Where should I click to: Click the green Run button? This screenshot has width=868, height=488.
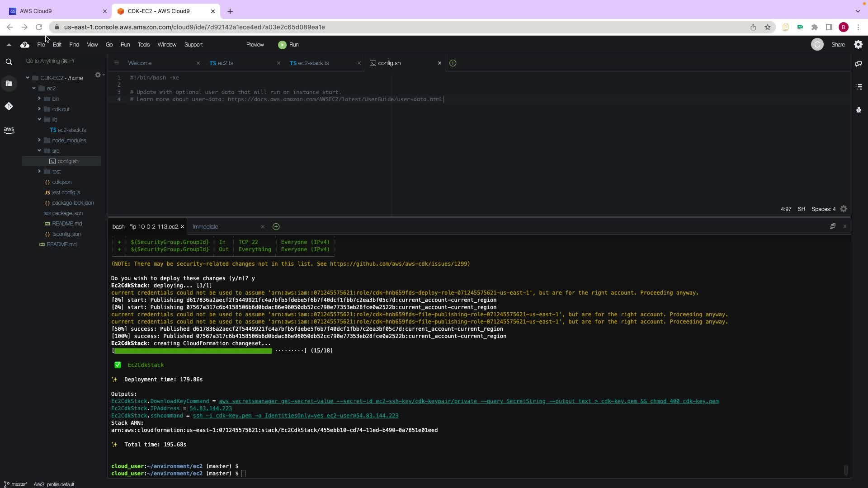tap(288, 45)
